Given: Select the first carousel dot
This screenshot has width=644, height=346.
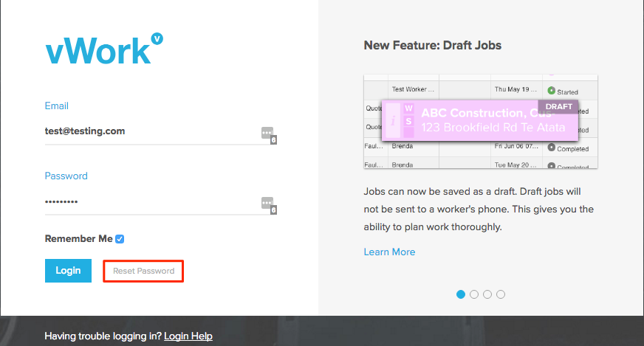Looking at the screenshot, I should [461, 294].
